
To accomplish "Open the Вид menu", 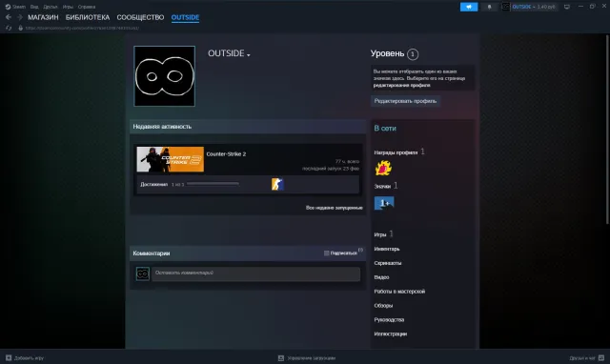I will [x=34, y=7].
